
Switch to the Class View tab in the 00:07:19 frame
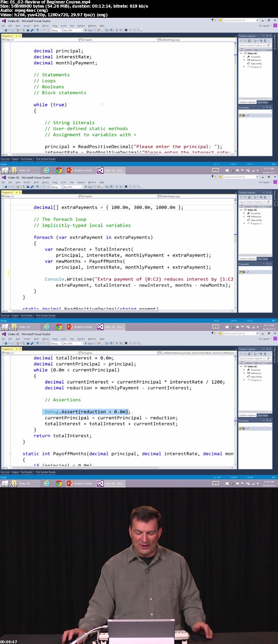point(262,415)
